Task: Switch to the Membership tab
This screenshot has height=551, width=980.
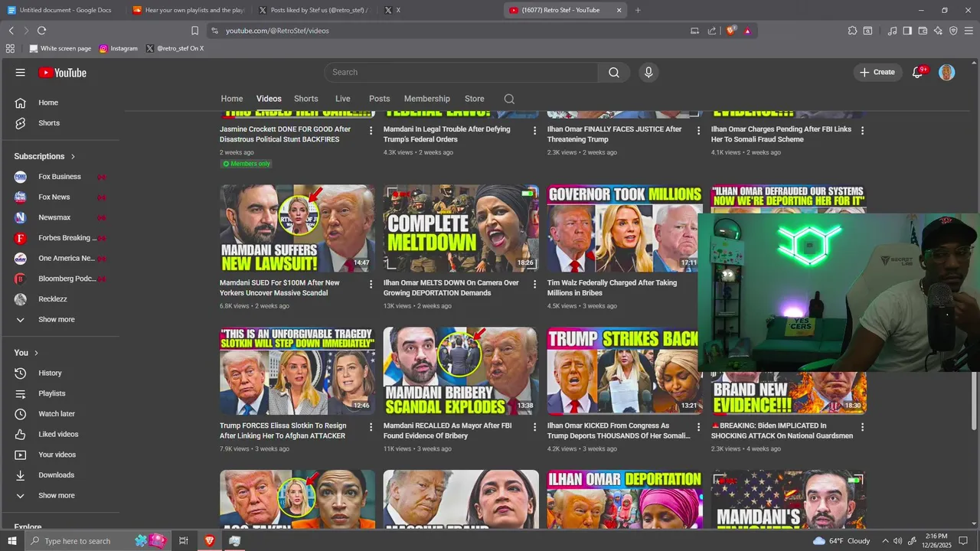Action: 427,99
